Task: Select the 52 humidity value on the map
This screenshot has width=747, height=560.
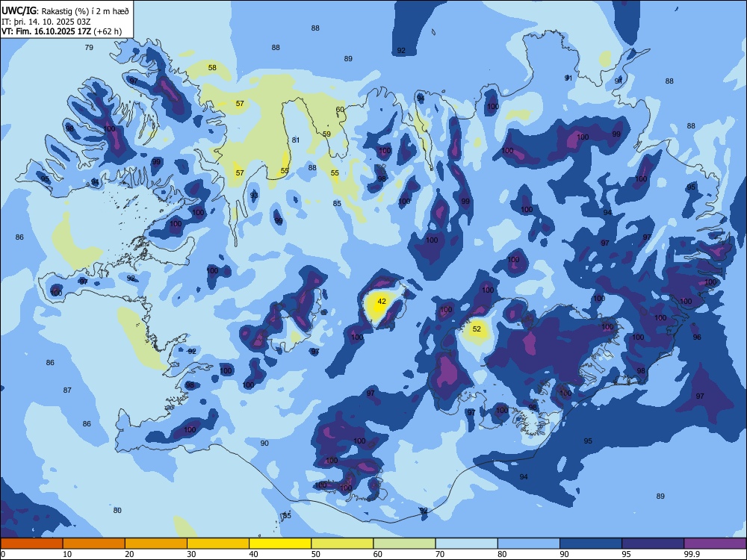Action: (477, 329)
